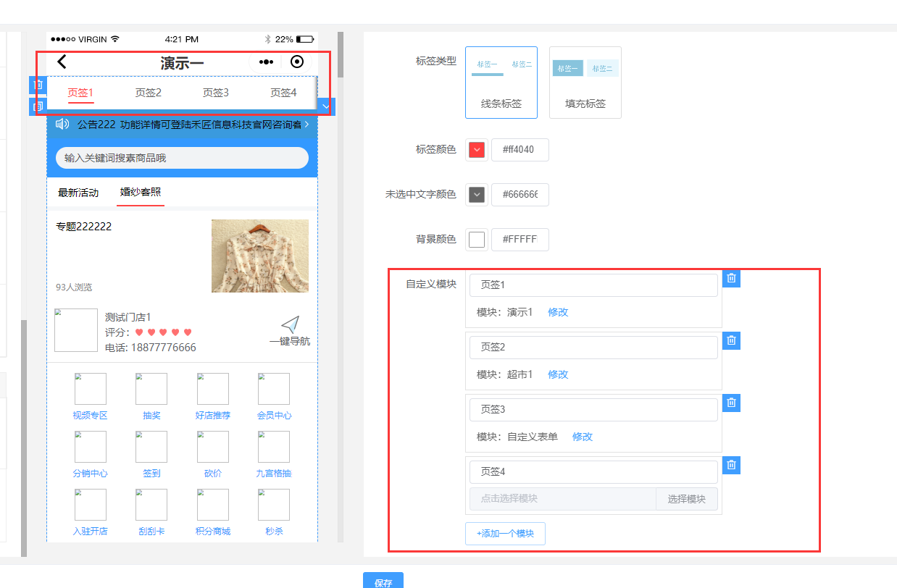Select the 线条标签 tag type

(x=501, y=83)
